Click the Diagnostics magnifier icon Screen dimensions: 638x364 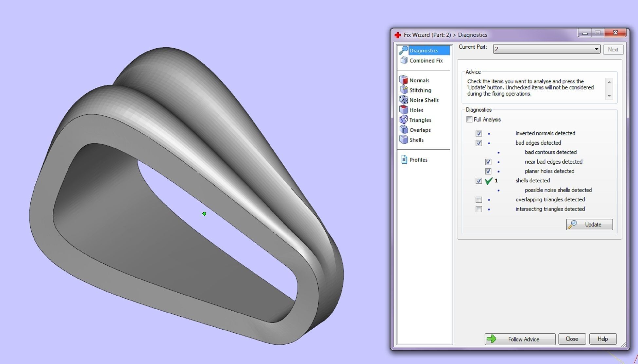(404, 50)
